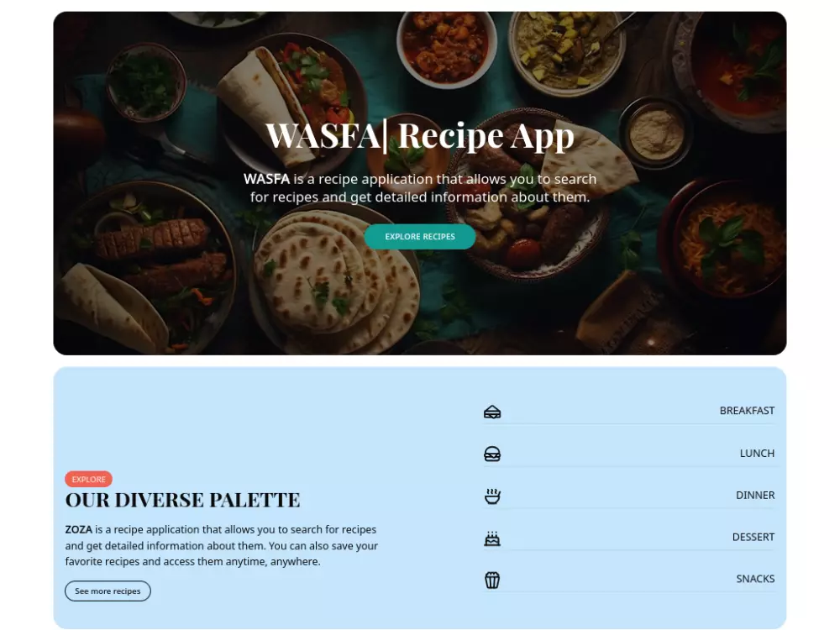Click the popcorn bucket Snacks icon
This screenshot has width=840, height=630.
click(491, 580)
